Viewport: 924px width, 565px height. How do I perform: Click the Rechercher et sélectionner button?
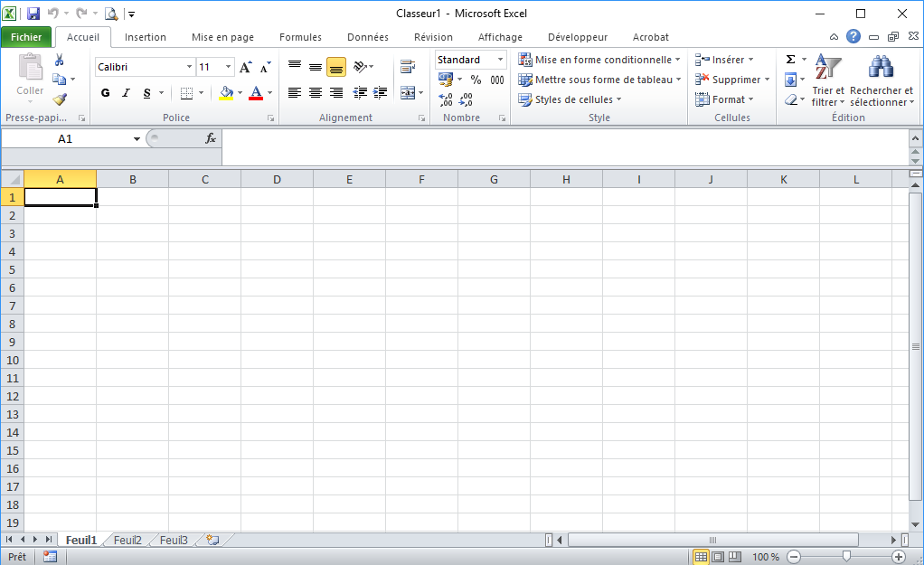coord(882,80)
